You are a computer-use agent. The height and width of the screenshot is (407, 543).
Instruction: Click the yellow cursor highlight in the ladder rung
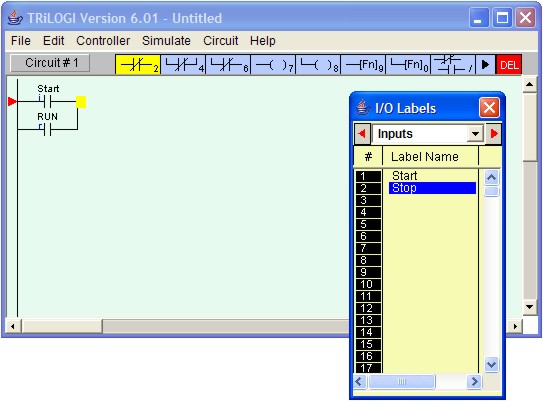pyautogui.click(x=81, y=102)
